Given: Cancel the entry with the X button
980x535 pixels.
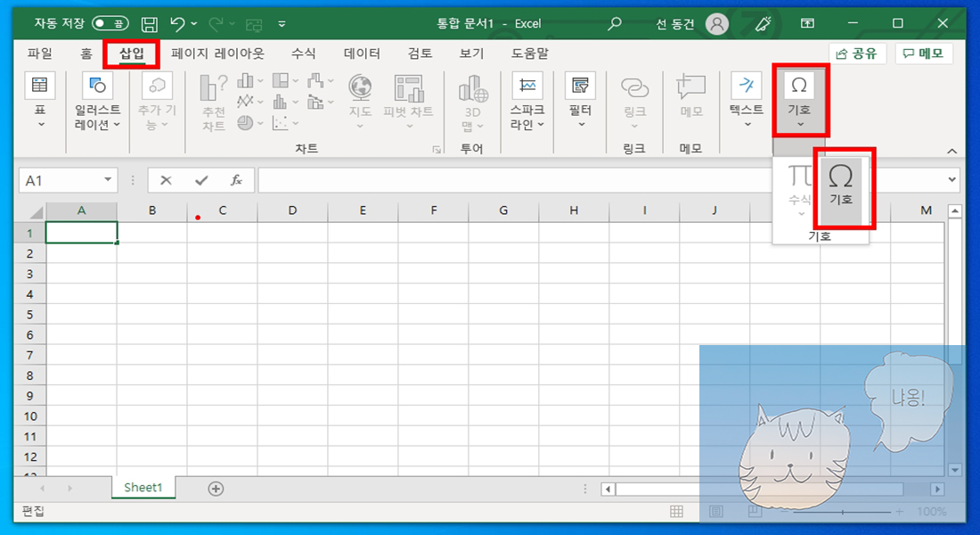Looking at the screenshot, I should pos(166,180).
